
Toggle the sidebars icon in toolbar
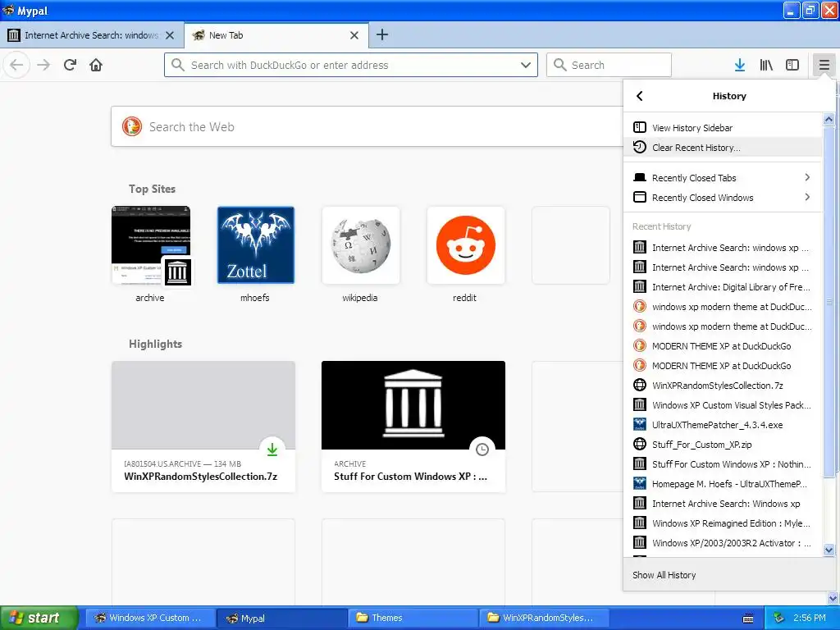point(792,66)
